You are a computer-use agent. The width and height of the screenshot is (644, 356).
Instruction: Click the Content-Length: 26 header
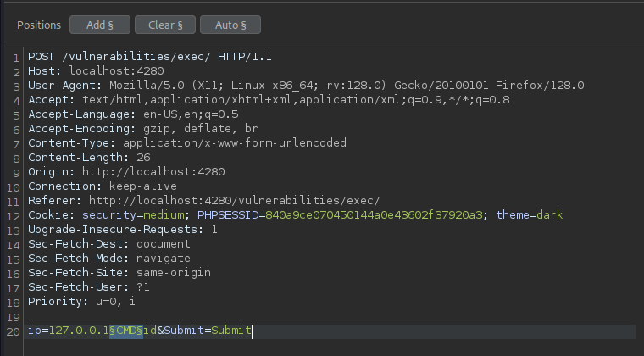point(89,158)
